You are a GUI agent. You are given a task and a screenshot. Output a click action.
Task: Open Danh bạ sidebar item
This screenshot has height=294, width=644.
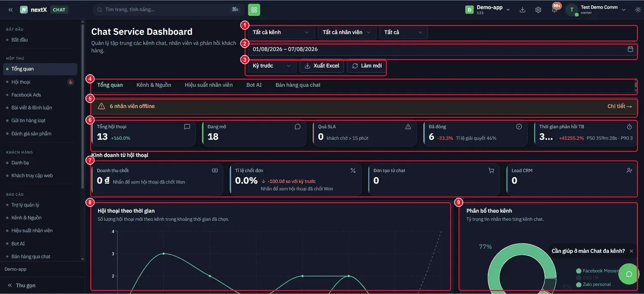40,163
